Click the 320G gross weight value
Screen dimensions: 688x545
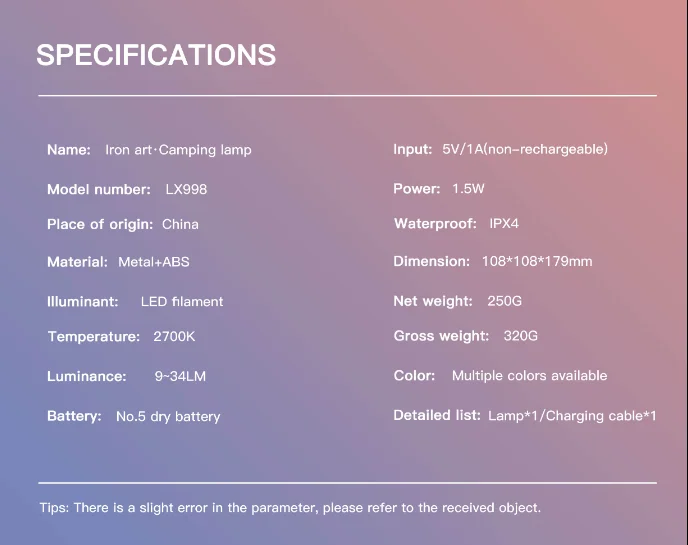520,336
